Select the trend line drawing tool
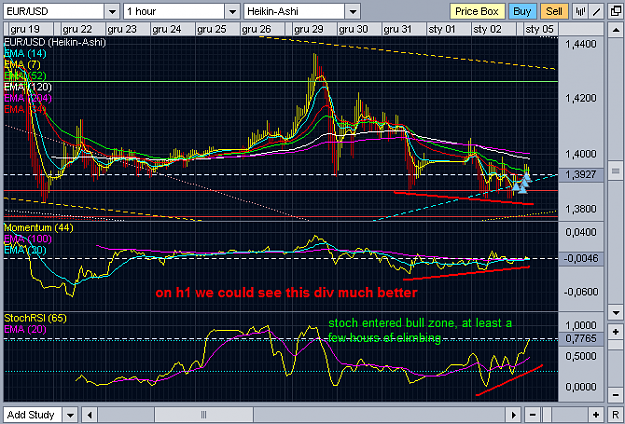Screen dimensions: 625x424 coord(597,12)
